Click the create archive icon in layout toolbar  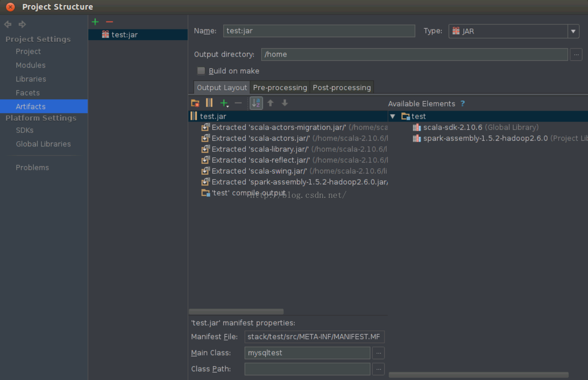(209, 103)
